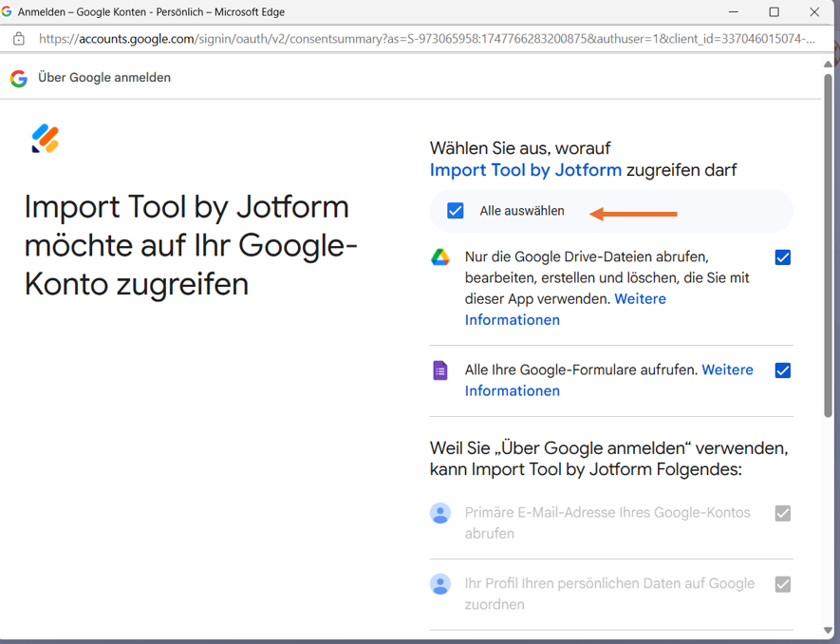The image size is (840, 644).
Task: Uncheck the Google-Formulare aufrufen checkbox
Action: coord(783,370)
